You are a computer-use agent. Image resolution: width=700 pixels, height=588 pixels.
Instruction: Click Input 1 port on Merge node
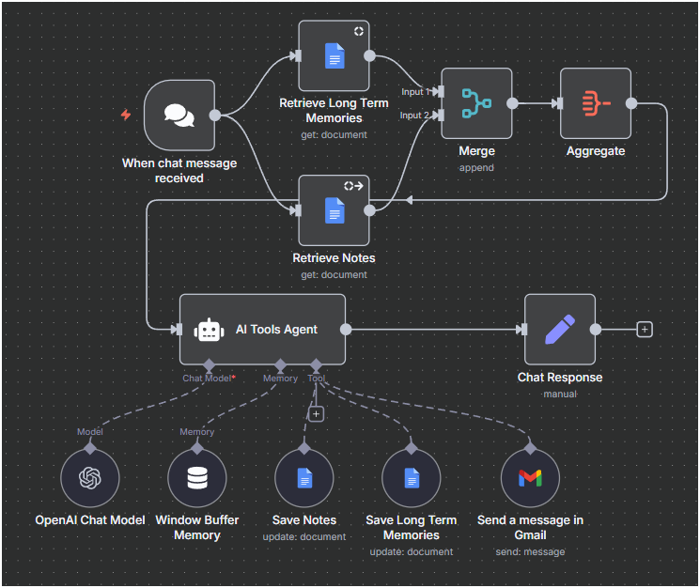(438, 92)
